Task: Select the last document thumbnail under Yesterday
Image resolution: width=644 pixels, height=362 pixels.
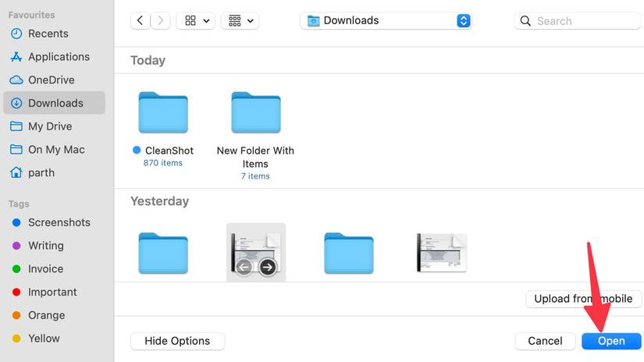Action: click(x=442, y=253)
